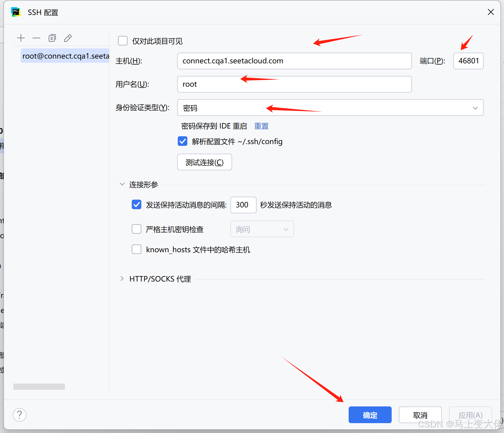Confirm settings with the 确定 button
The height and width of the screenshot is (433, 504).
[370, 415]
